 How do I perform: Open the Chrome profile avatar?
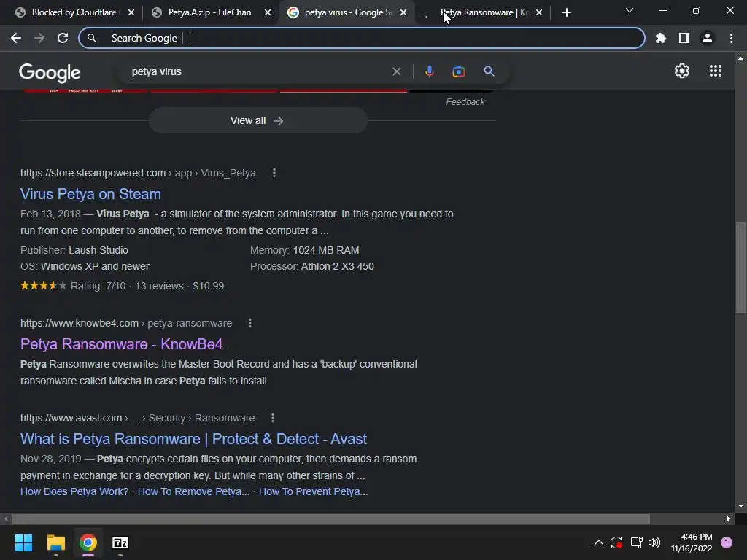pos(707,38)
